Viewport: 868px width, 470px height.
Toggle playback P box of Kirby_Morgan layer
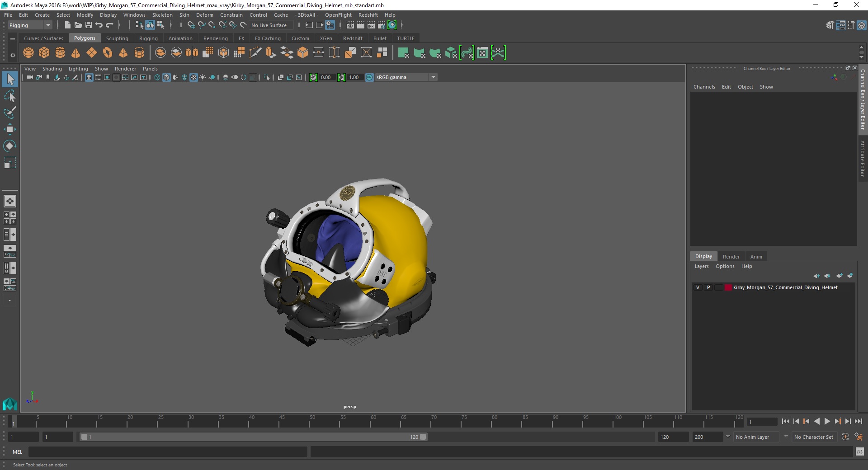click(708, 287)
